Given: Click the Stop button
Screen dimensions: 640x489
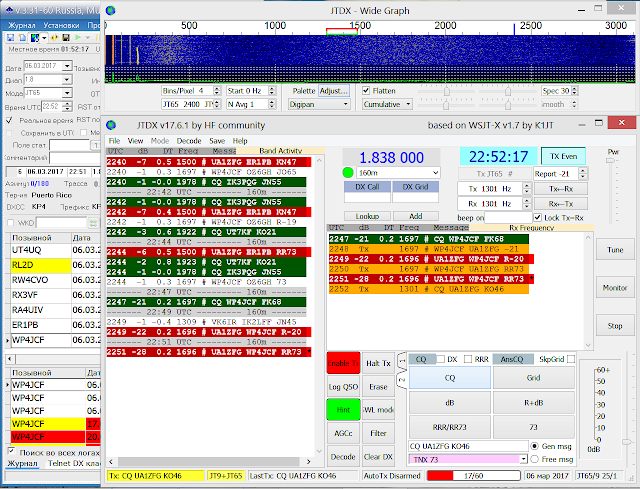Looking at the screenshot, I should pos(615,326).
